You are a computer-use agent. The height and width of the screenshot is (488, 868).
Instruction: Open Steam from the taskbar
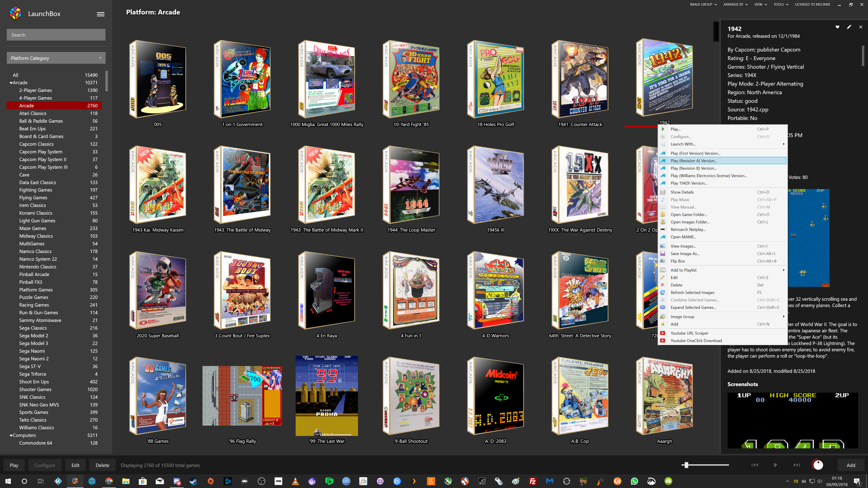click(x=193, y=481)
